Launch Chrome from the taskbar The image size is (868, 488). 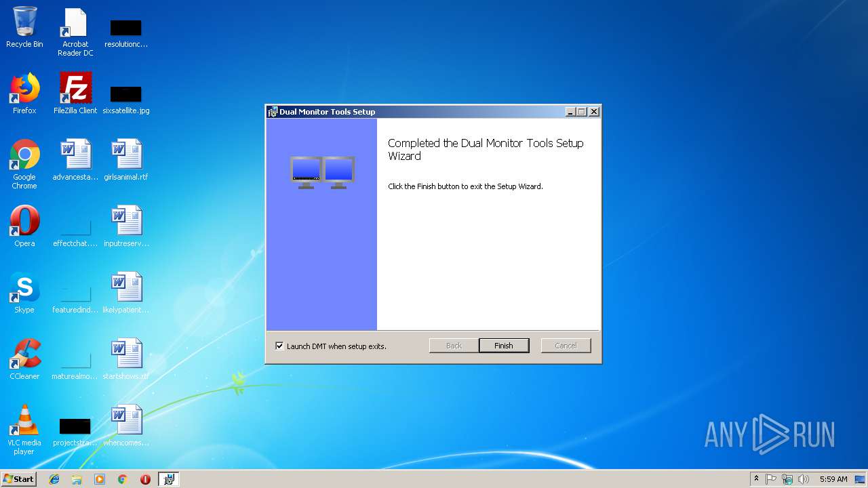tap(123, 479)
